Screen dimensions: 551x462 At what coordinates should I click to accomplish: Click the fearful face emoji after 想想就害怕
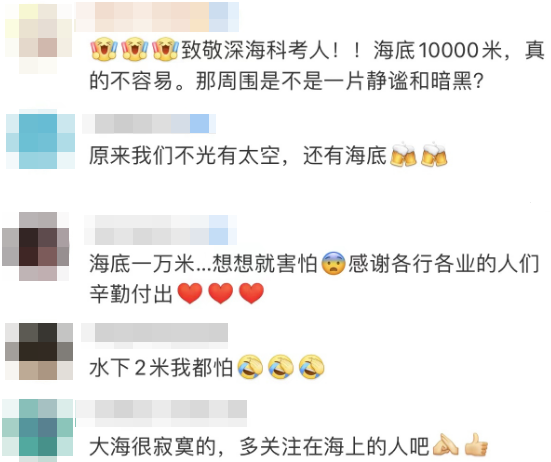[x=333, y=263]
